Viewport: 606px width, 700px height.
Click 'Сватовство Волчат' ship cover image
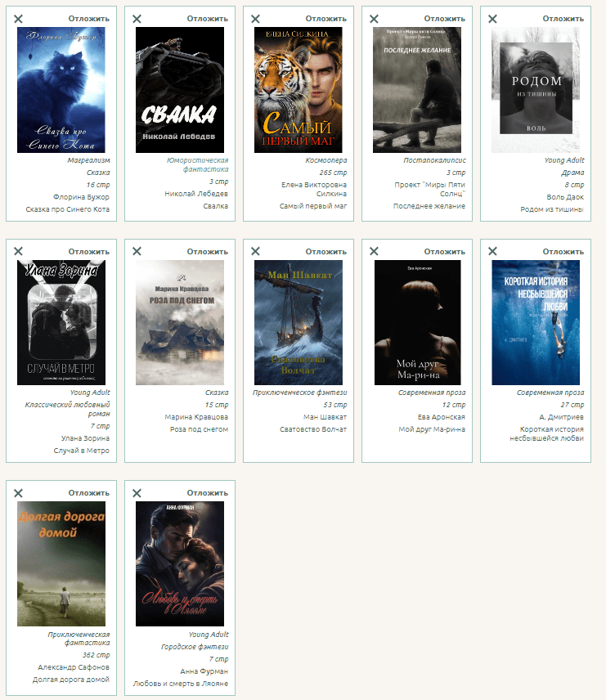click(x=299, y=322)
